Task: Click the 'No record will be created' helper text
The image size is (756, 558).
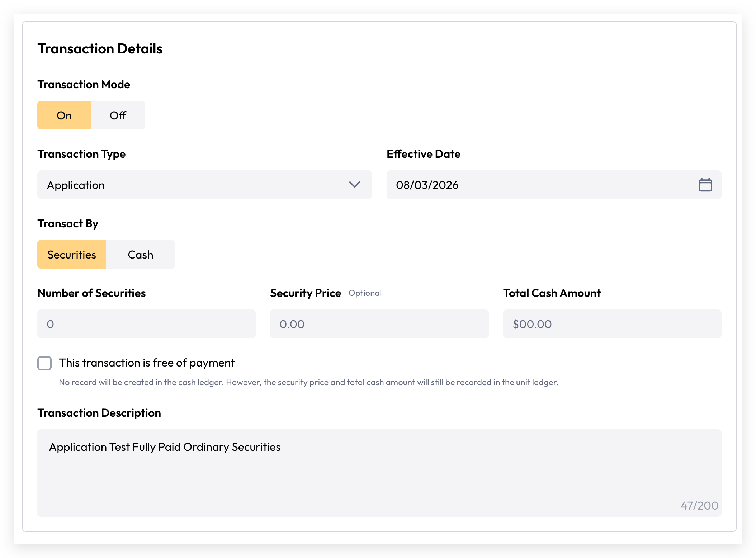Action: (308, 382)
